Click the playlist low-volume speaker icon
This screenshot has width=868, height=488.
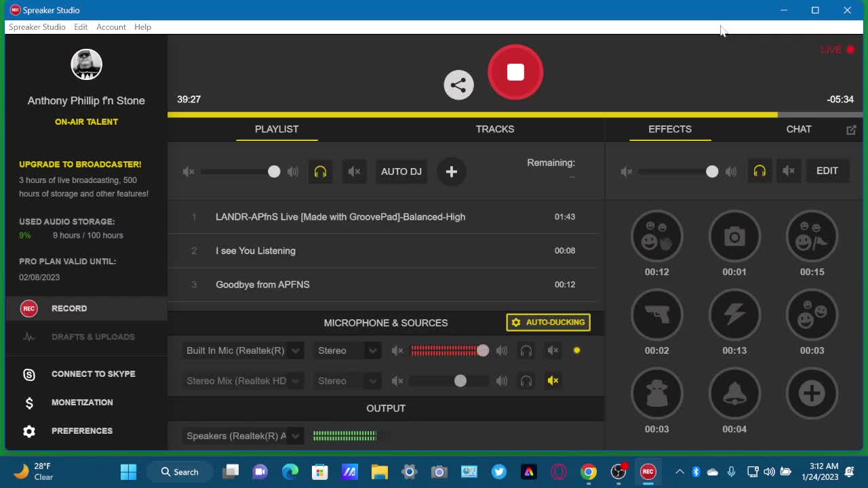click(x=189, y=171)
